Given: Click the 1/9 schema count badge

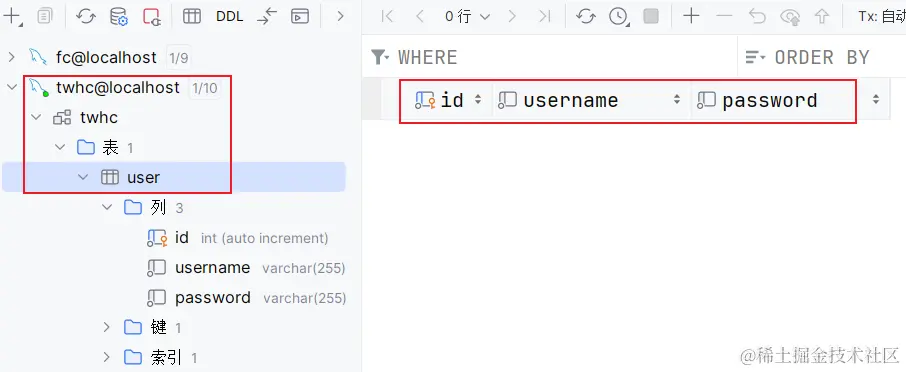Looking at the screenshot, I should pos(179,58).
